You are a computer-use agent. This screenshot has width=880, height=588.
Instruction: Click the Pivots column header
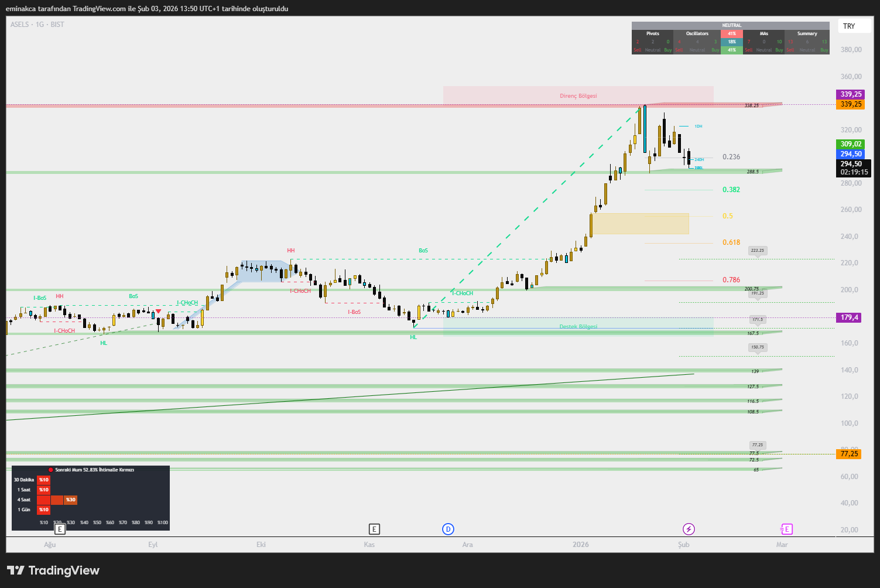(x=652, y=34)
